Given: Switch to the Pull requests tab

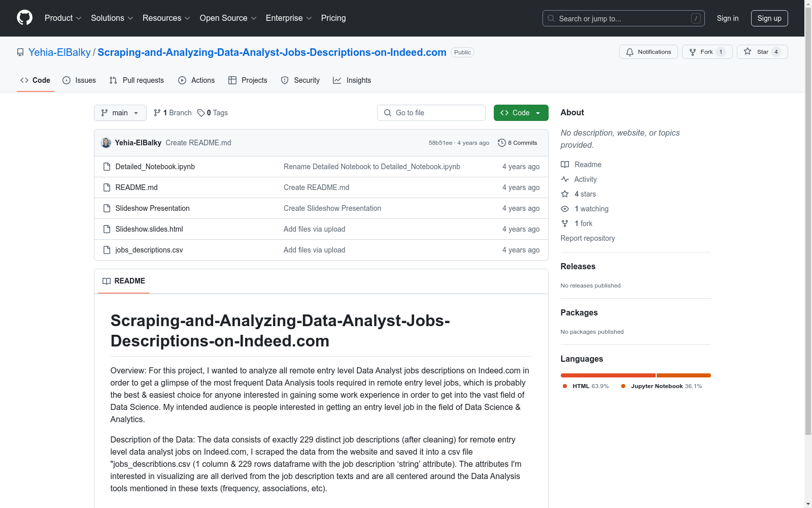Looking at the screenshot, I should point(137,80).
